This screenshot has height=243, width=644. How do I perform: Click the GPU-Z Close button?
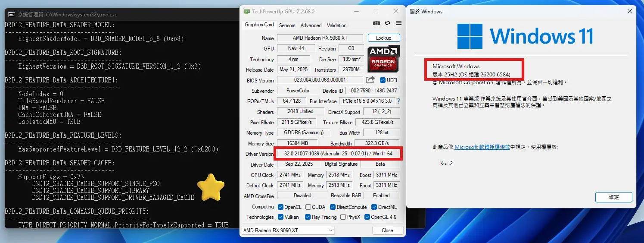[x=388, y=230]
